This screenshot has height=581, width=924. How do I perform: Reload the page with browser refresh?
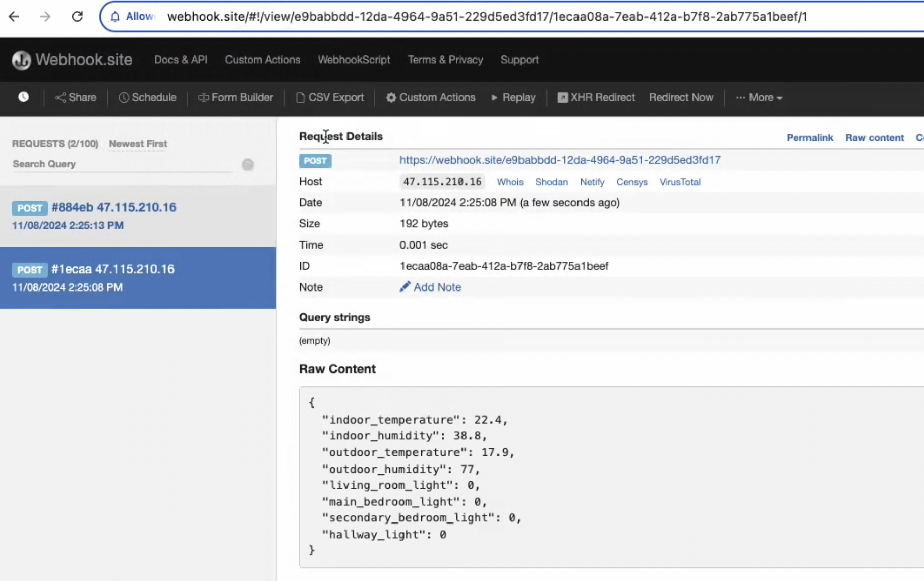[77, 17]
